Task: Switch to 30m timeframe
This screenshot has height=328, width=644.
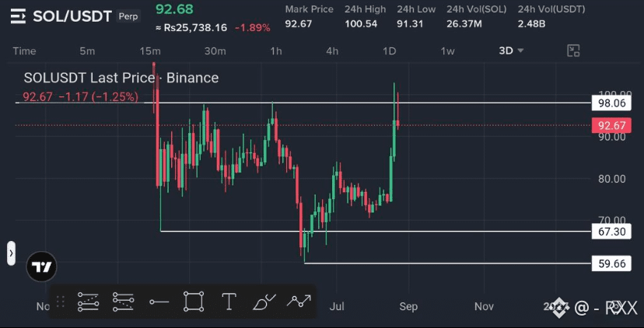Action: (x=215, y=51)
